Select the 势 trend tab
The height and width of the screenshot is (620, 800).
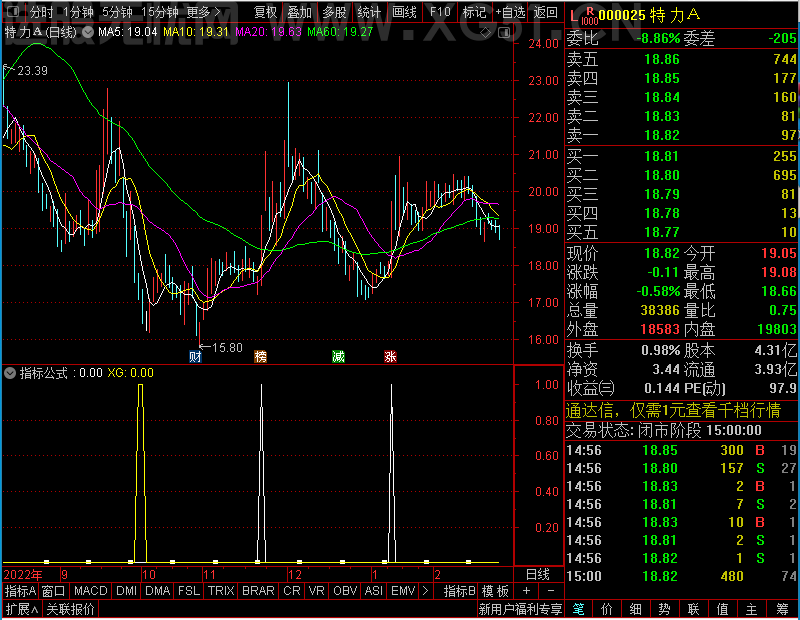pos(664,609)
